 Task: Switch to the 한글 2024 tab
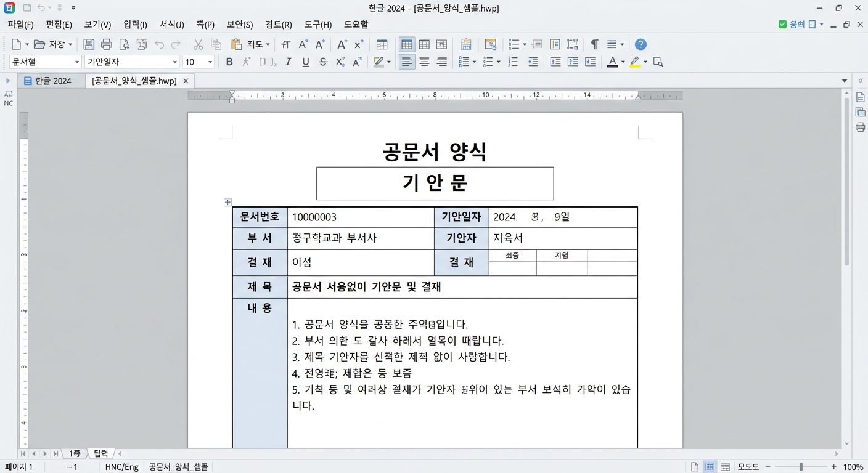click(54, 80)
